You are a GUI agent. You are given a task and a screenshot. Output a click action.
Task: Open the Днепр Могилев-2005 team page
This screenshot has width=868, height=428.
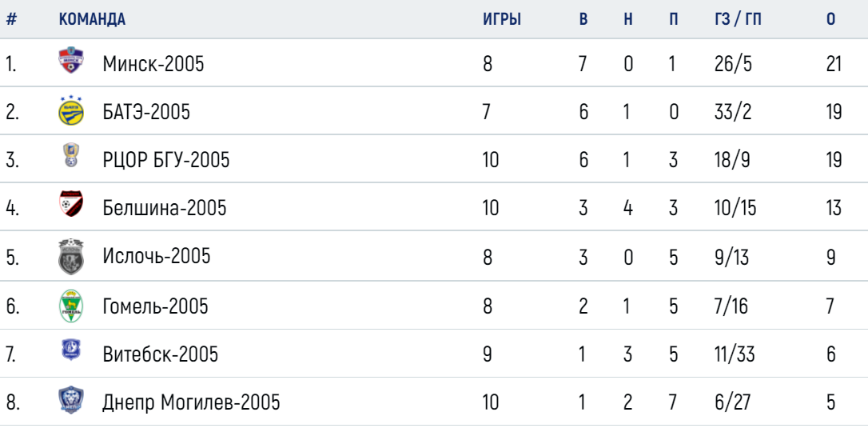click(191, 402)
